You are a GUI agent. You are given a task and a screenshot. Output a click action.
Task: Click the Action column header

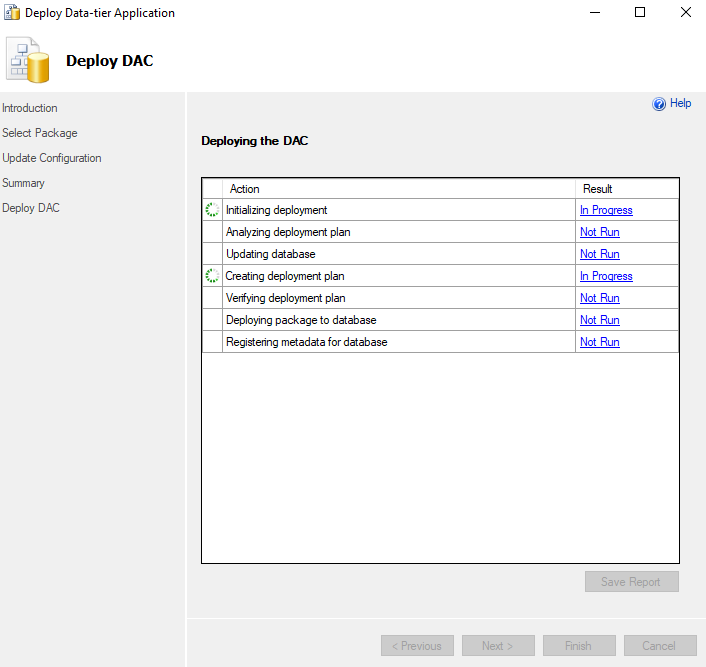[x=245, y=189]
